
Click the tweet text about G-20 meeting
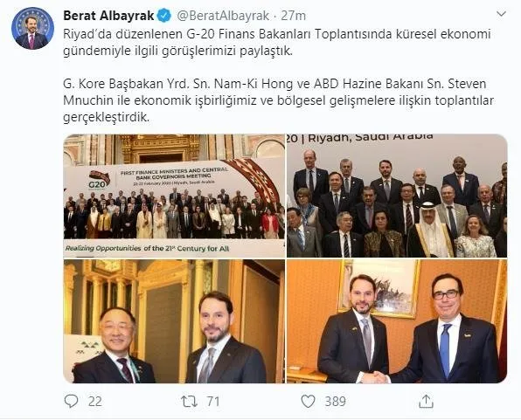[277, 43]
